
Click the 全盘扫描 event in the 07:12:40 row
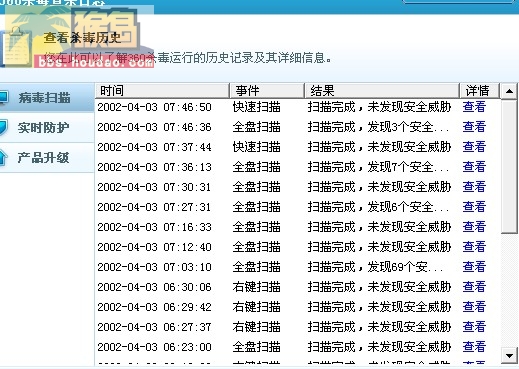click(x=256, y=247)
